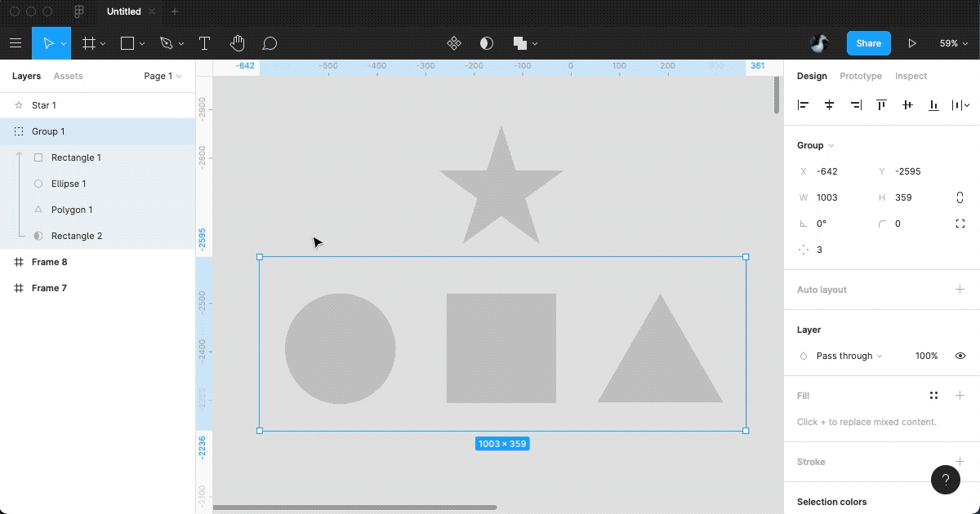The width and height of the screenshot is (980, 514).
Task: Click the Create component icon
Action: click(x=454, y=43)
